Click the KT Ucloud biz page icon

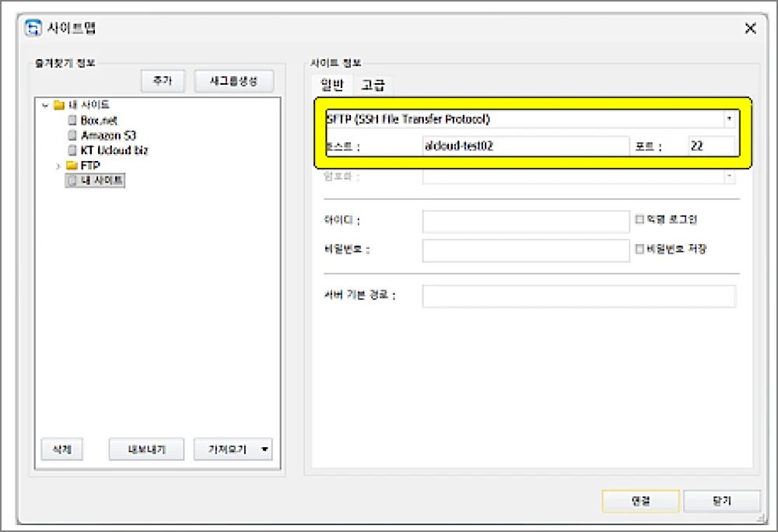72,150
